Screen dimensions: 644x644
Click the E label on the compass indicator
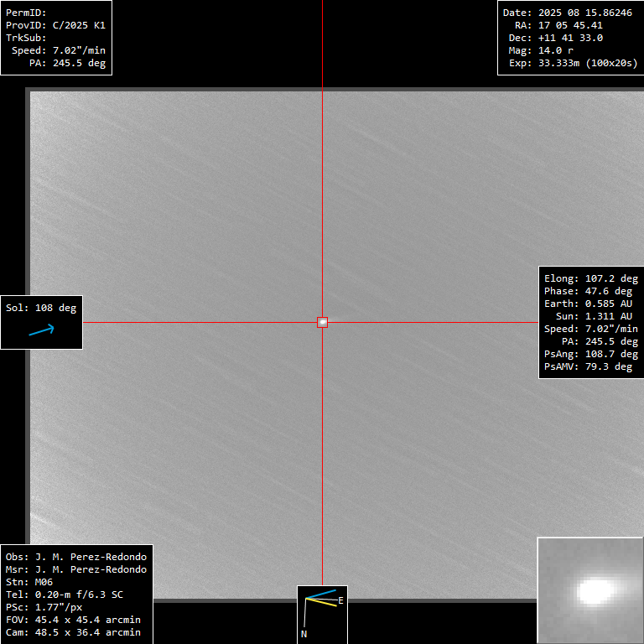(340, 600)
